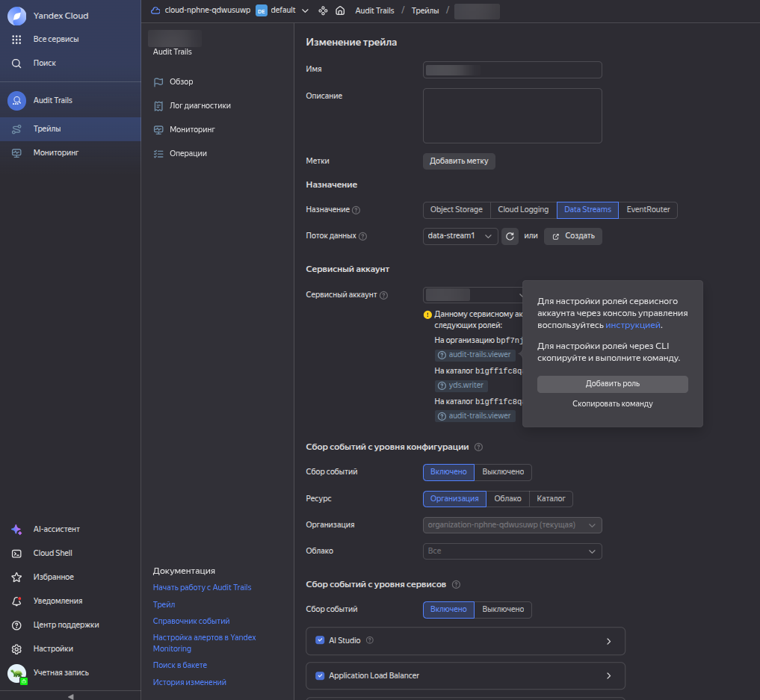Click the search magnifier icon in sidebar
760x700 pixels.
tap(16, 64)
